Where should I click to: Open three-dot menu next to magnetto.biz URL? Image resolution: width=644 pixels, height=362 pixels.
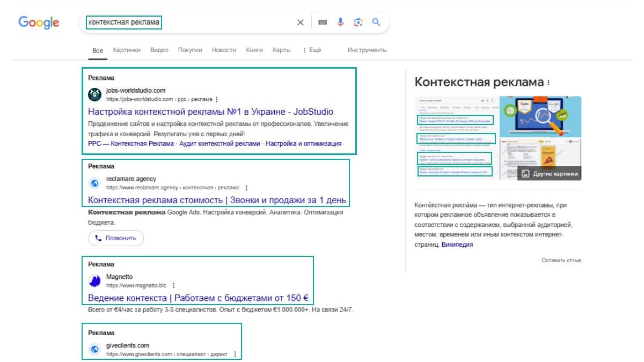tap(173, 285)
